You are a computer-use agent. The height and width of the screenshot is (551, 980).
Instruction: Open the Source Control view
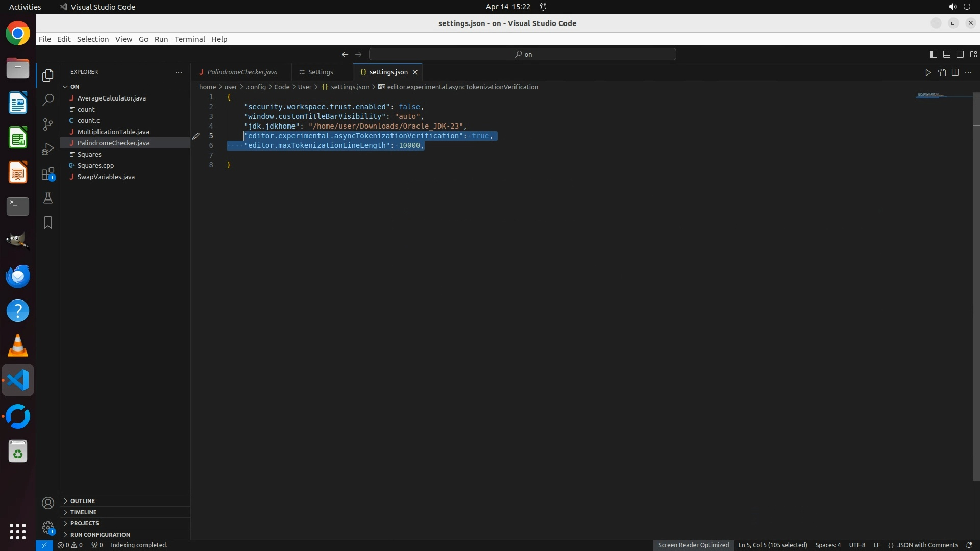(48, 124)
